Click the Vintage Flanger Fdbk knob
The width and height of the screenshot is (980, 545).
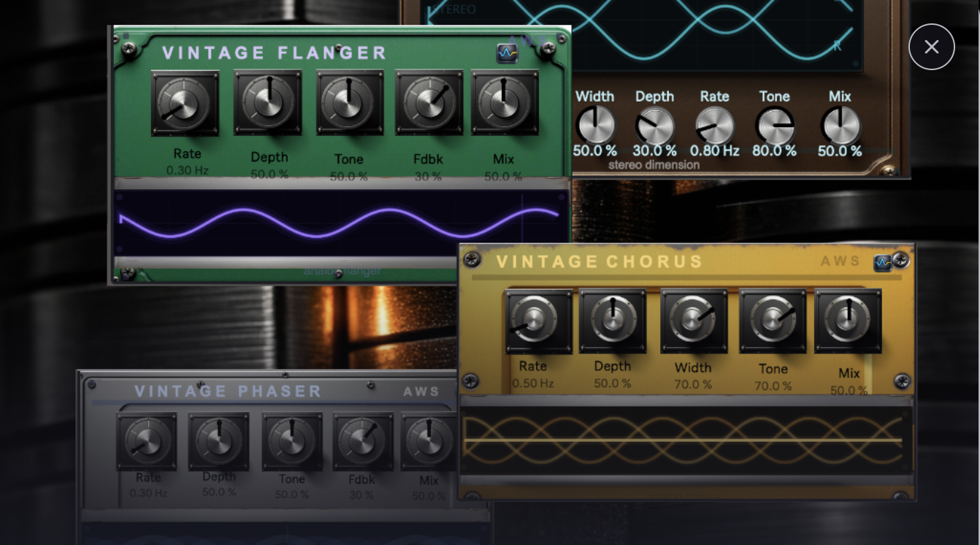pos(429,102)
